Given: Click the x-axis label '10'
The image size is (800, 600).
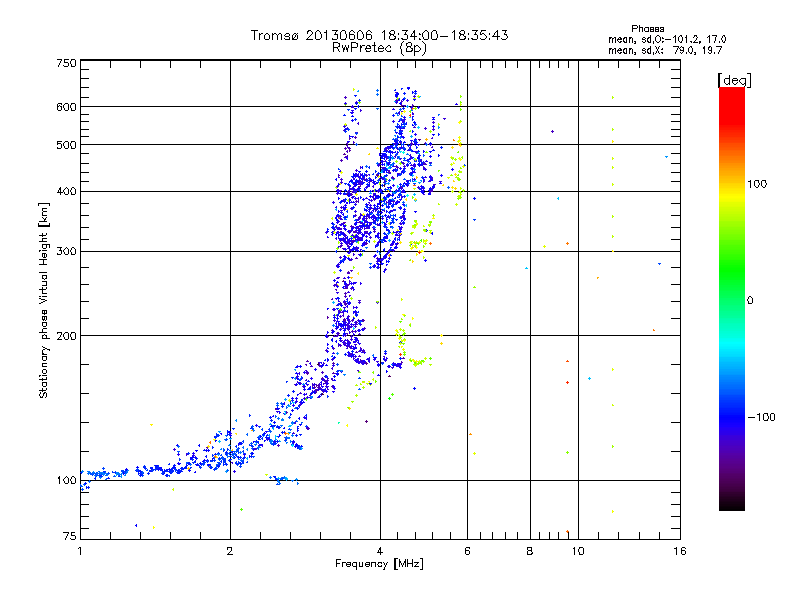Looking at the screenshot, I should (578, 551).
